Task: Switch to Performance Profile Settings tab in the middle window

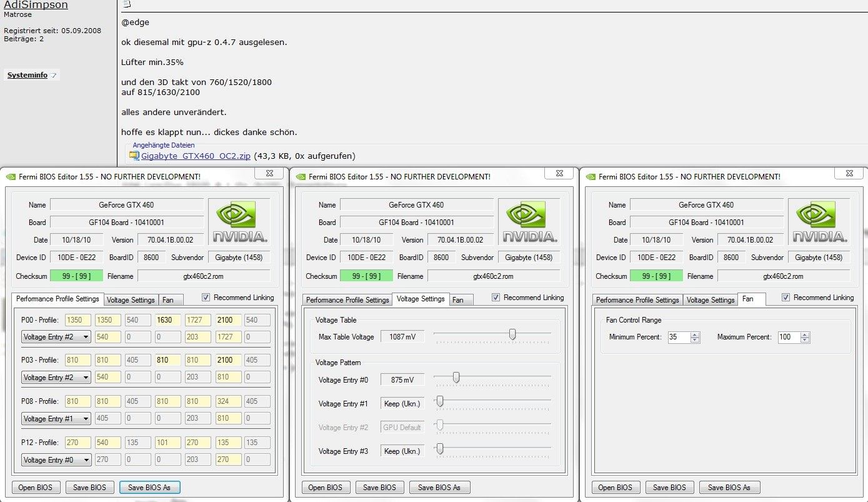Action: pyautogui.click(x=347, y=300)
